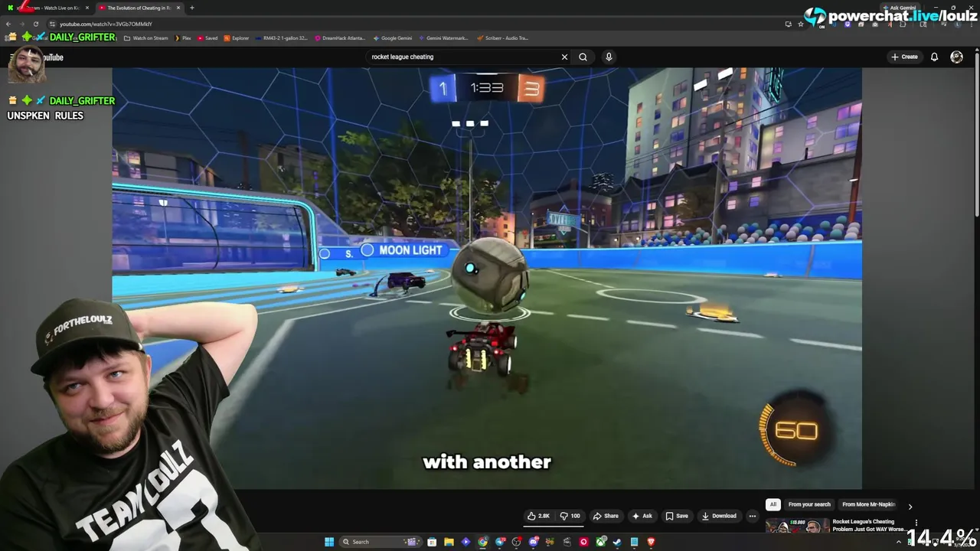Open the Ask AI button below video
This screenshot has width=980, height=551.
[642, 516]
